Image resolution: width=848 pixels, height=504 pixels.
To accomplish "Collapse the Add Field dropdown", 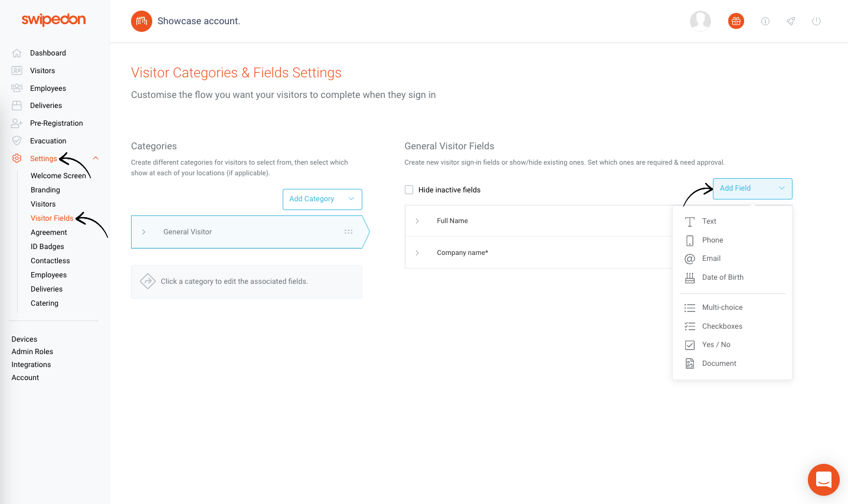I will (752, 188).
